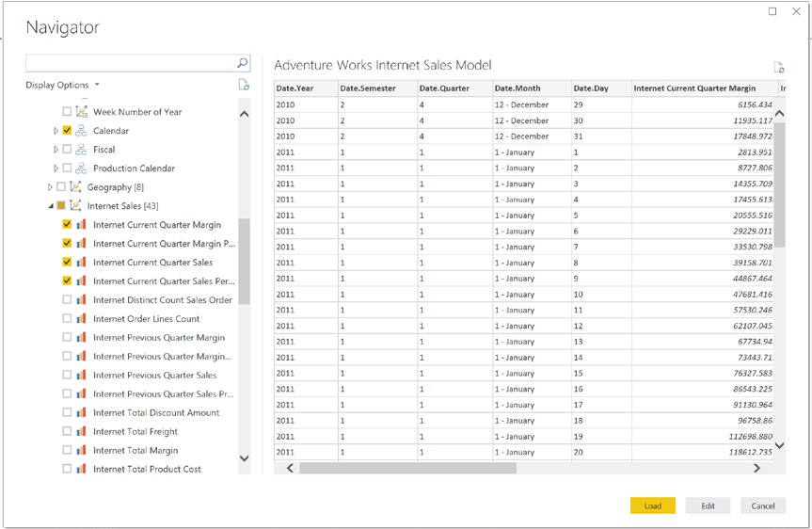Click the Internet Total Discount Amount icon
This screenshot has height=529, width=812.
point(81,412)
